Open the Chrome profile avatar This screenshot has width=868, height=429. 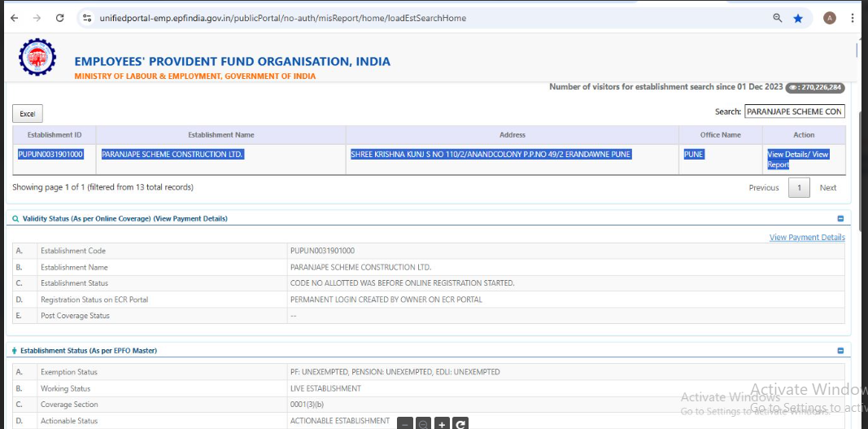tap(829, 18)
